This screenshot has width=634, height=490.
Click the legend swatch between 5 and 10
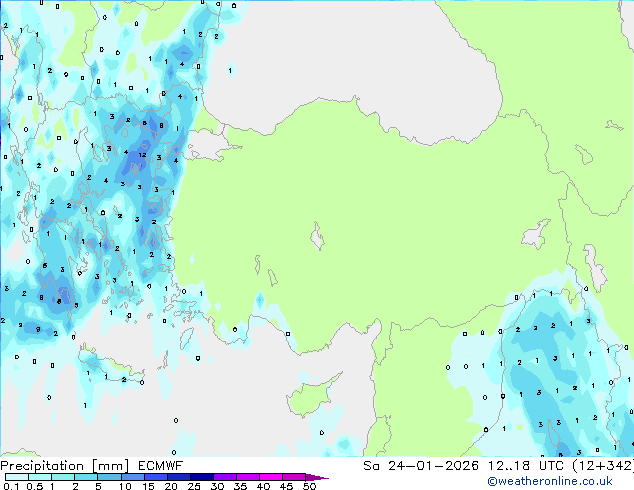pos(110,477)
